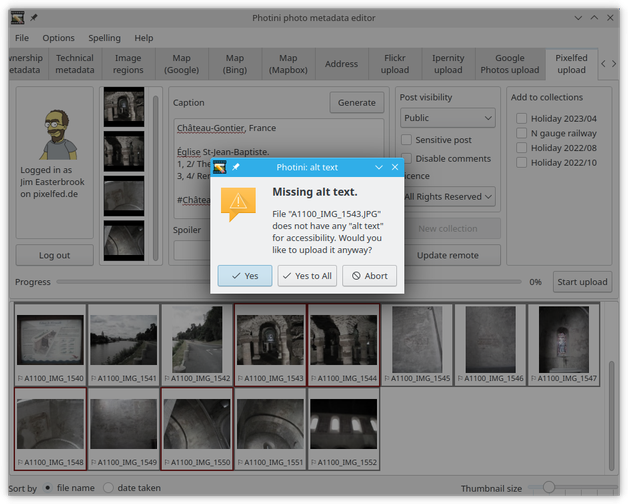Open the Spelling menu
The height and width of the screenshot is (504, 628).
105,38
